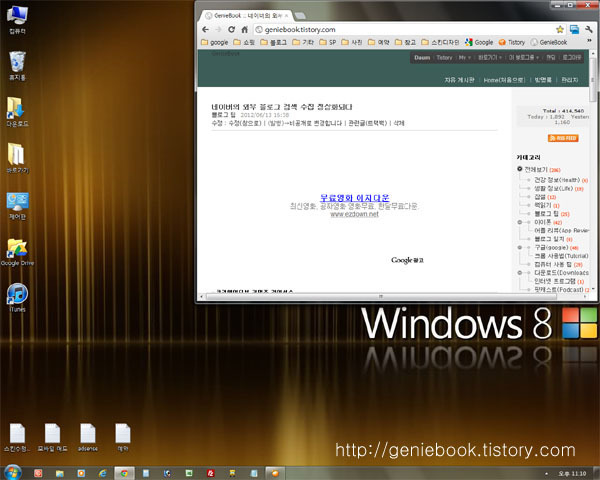This screenshot has width=600, height=480.
Task: Click the www.ezdown.net link
Action: coord(354,214)
